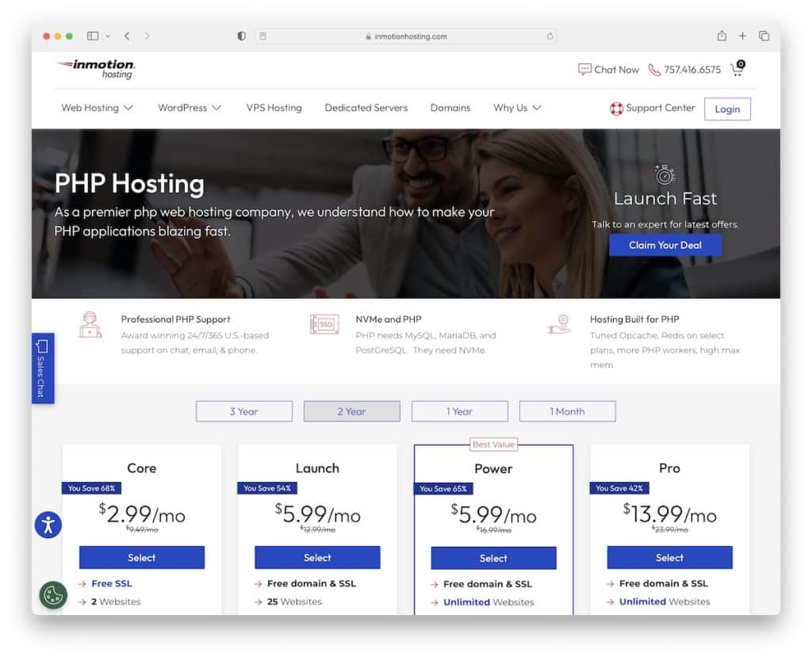Click the Hosting Built for PHP hand icon
The image size is (812, 657).
tap(559, 325)
